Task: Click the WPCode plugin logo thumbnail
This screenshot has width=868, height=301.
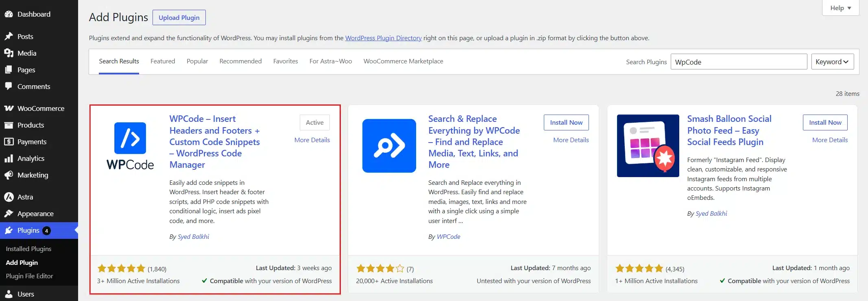Action: 130,146
